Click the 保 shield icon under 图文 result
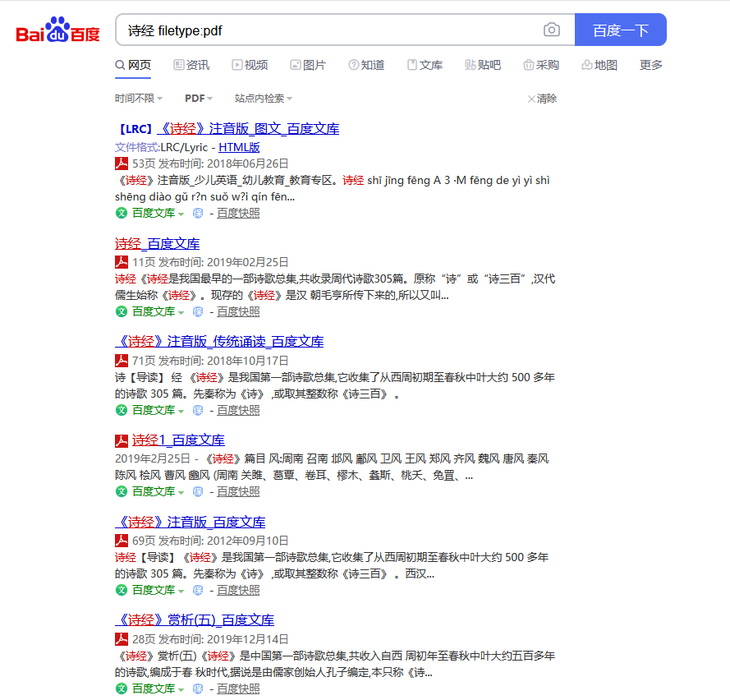This screenshot has width=730, height=700. point(198,213)
